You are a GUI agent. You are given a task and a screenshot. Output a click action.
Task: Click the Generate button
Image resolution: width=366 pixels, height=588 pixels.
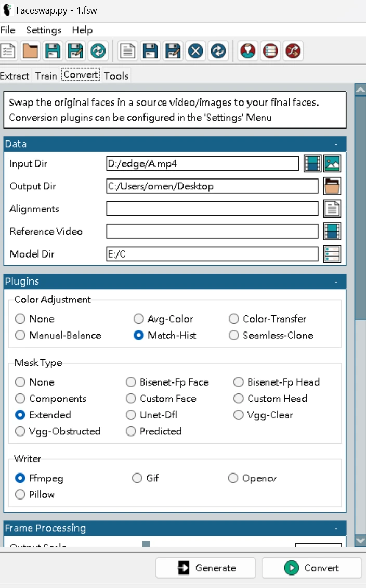pos(206,568)
